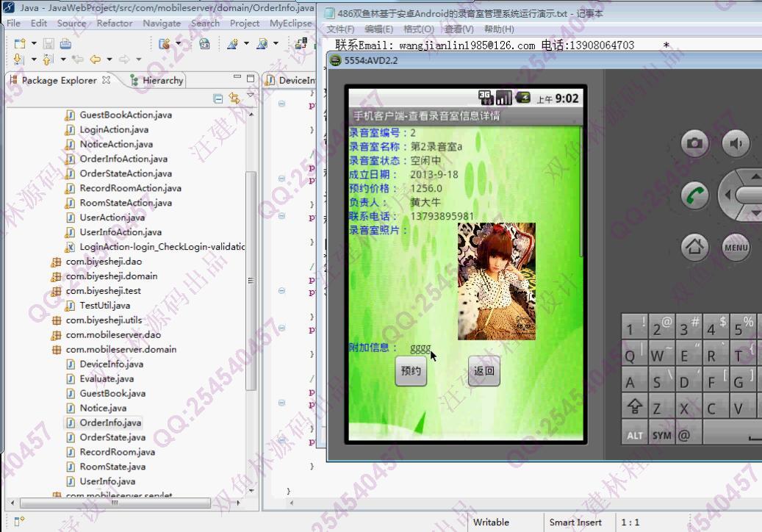This screenshot has width=762, height=532.
Task: Click the Print toolbar icon
Action: [x=65, y=44]
